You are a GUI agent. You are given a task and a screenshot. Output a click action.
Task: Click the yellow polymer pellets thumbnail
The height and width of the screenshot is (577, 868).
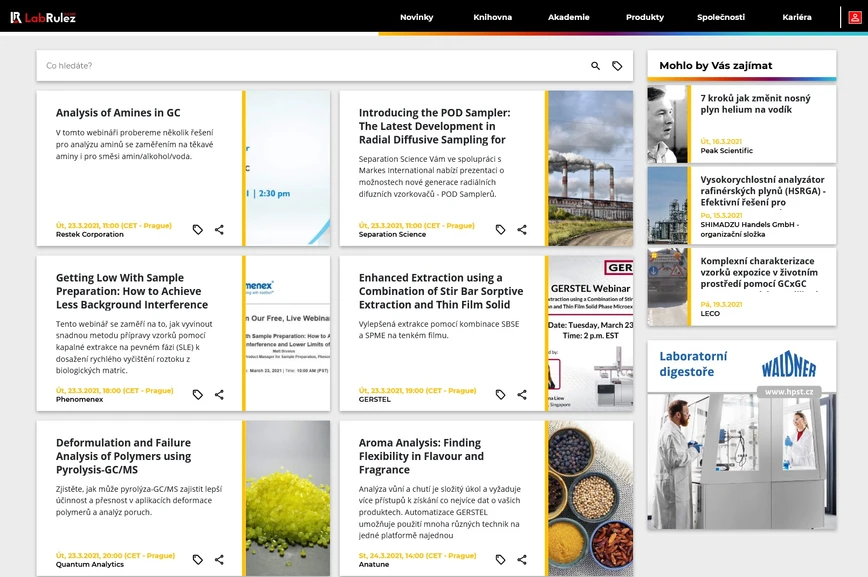[288, 498]
